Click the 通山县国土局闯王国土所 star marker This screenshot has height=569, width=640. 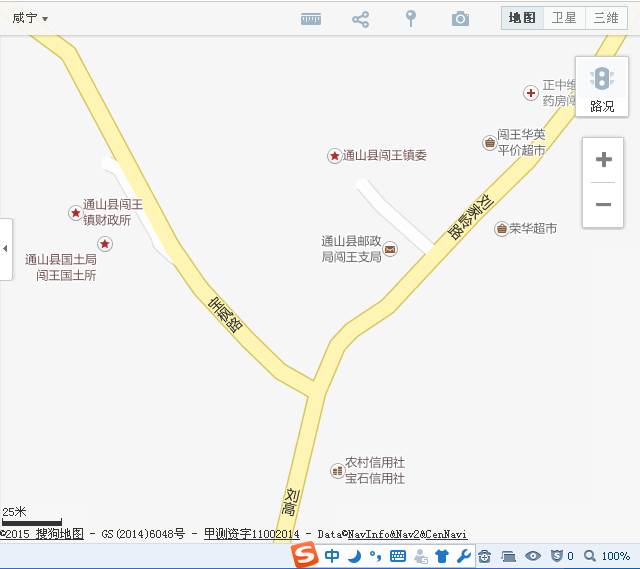[104, 244]
